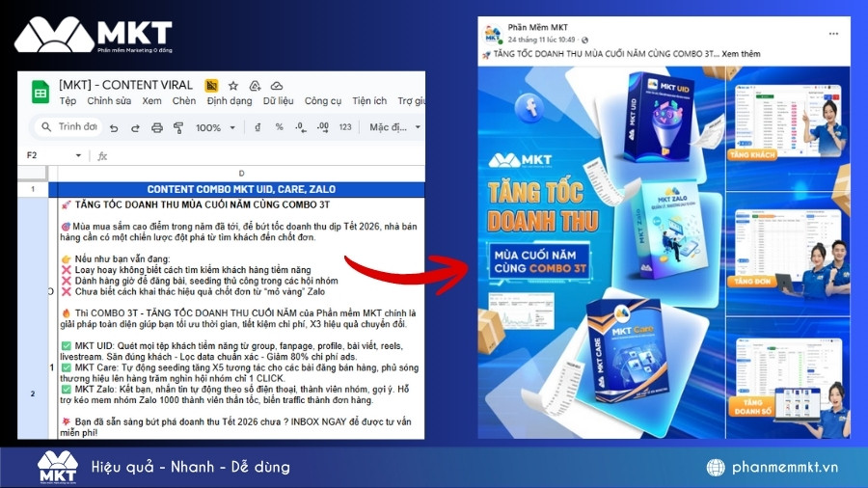Image resolution: width=868 pixels, height=488 pixels.
Task: Decrease decimal places icon
Action: pos(301,127)
